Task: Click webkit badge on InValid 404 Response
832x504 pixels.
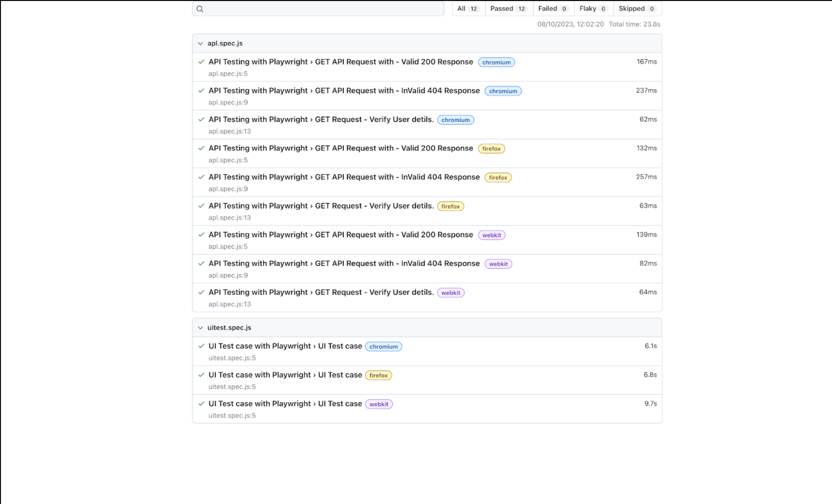Action: pyautogui.click(x=498, y=264)
